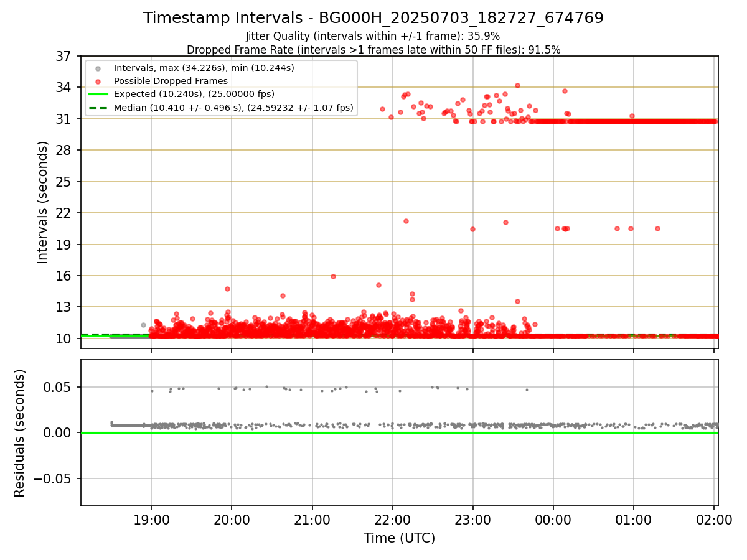Click the 19:00 x-axis tick label
This screenshot has width=747, height=560.
151,520
